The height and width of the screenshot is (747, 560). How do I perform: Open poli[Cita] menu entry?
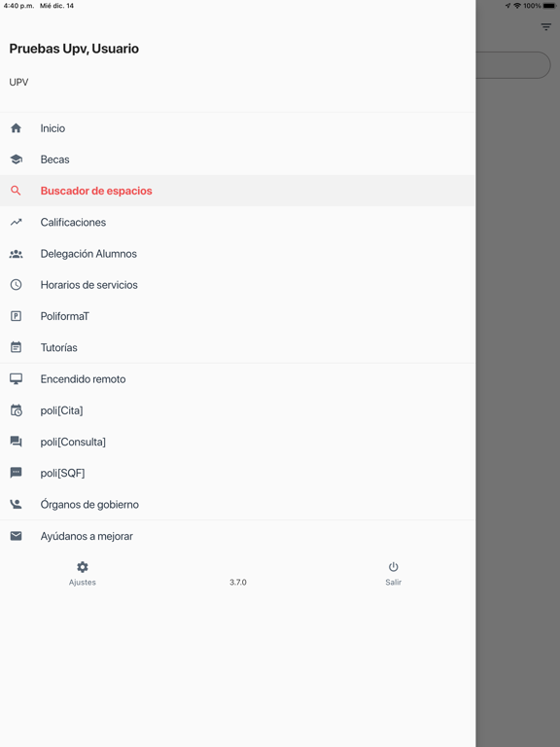point(237,410)
